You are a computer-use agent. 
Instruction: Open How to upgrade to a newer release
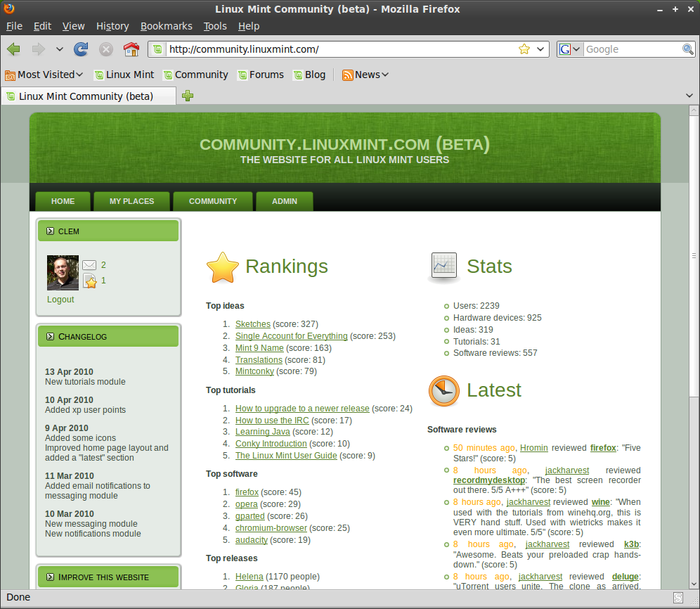pos(302,409)
